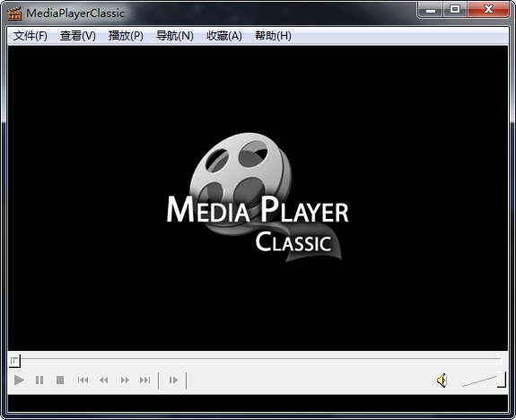The width and height of the screenshot is (516, 420).
Task: Open the 帮助(H) help menu
Action: click(273, 36)
